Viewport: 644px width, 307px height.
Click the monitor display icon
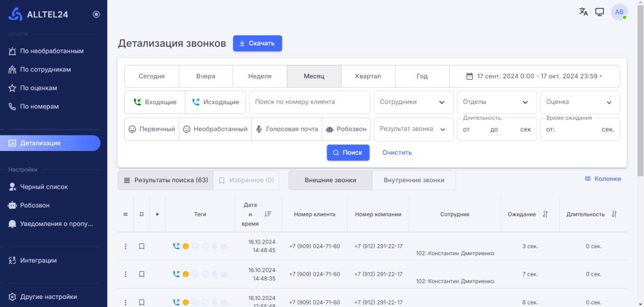point(600,12)
